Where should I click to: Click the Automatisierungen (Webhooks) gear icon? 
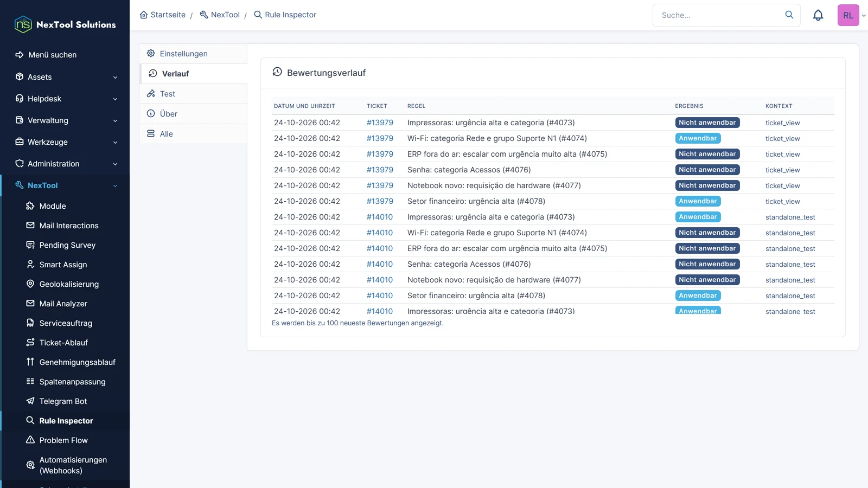tap(30, 465)
